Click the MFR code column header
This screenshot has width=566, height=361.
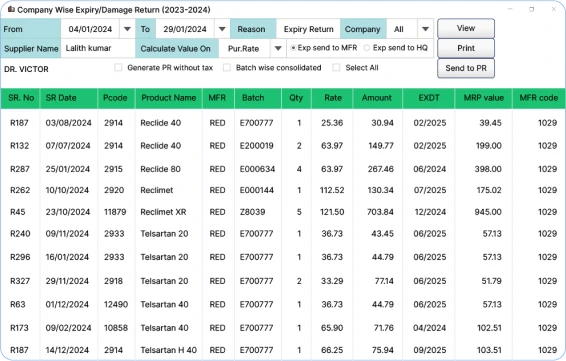coord(539,98)
